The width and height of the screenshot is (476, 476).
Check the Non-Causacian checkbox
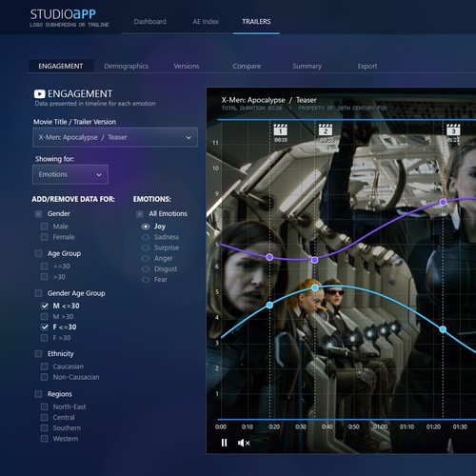pyautogui.click(x=45, y=377)
